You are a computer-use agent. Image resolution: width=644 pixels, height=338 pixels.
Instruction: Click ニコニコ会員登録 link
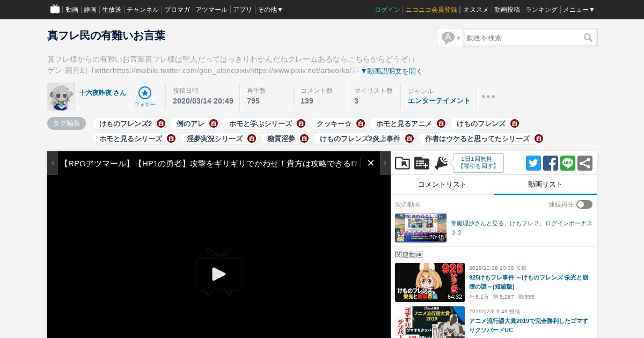point(431,10)
